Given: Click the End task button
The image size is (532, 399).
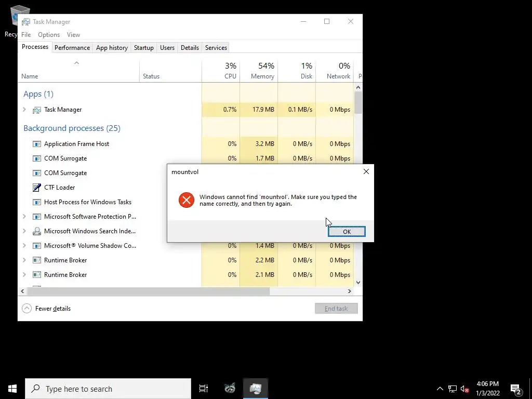Looking at the screenshot, I should tap(336, 309).
